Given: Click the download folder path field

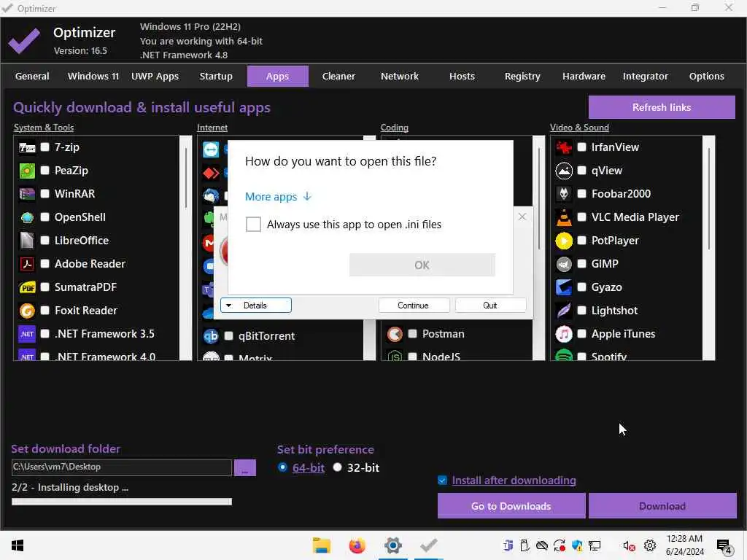Looking at the screenshot, I should coord(122,467).
